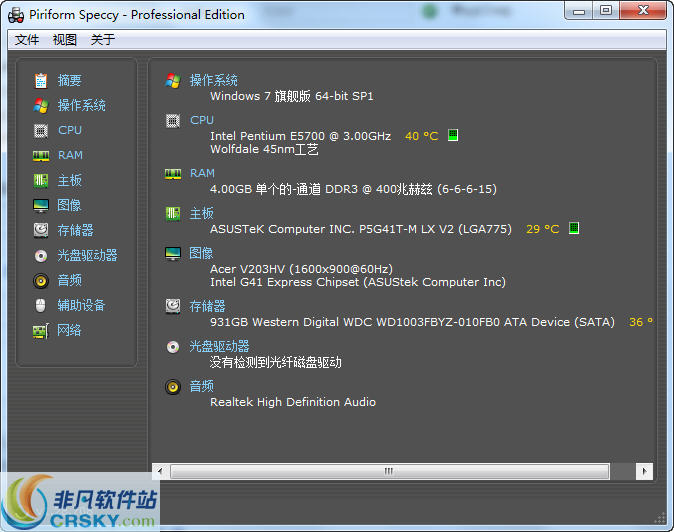Open the 音频 heading link in summary
This screenshot has width=674, height=532.
202,386
